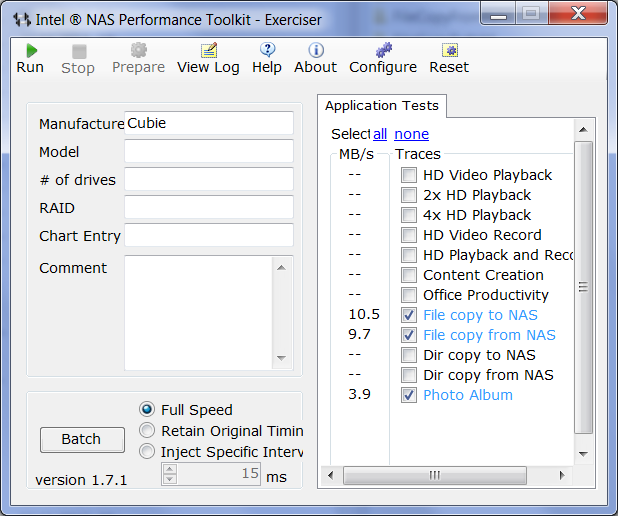The image size is (618, 516).
Task: Close the NAS Performance Toolkit window
Action: 578,13
